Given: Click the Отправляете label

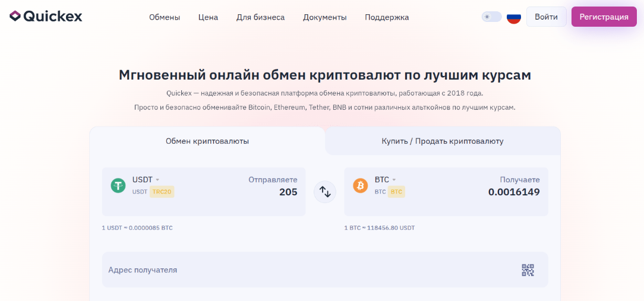Looking at the screenshot, I should click(273, 180).
